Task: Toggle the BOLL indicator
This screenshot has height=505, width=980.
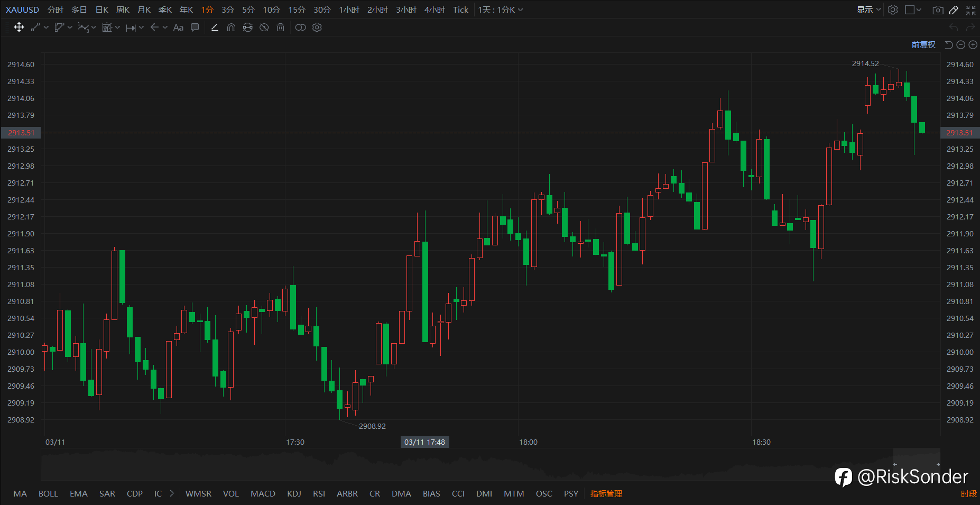Action: (48, 493)
